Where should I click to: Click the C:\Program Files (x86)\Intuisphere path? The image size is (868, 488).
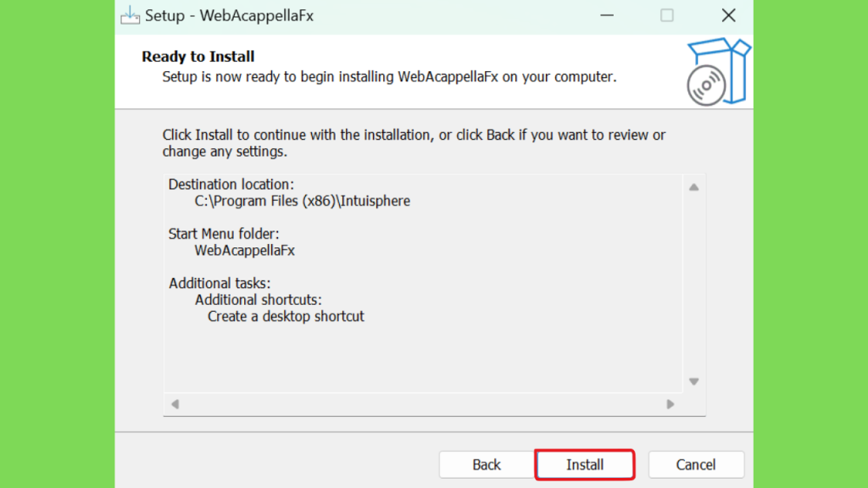(x=303, y=201)
